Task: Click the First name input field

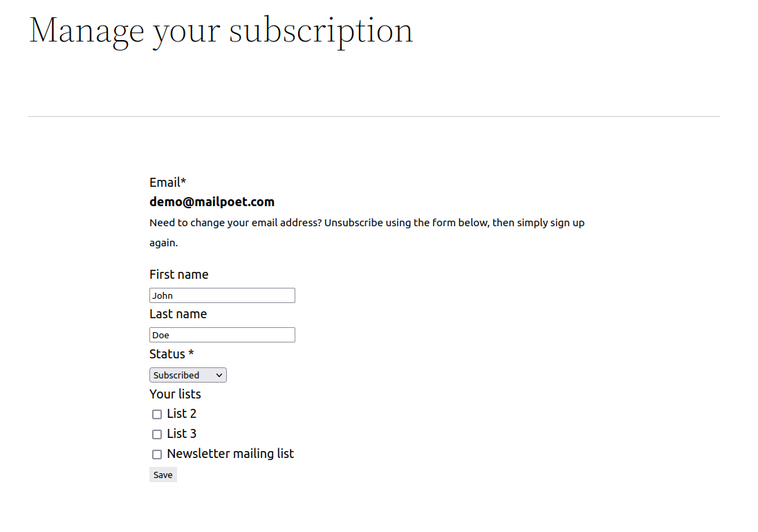Action: [222, 295]
